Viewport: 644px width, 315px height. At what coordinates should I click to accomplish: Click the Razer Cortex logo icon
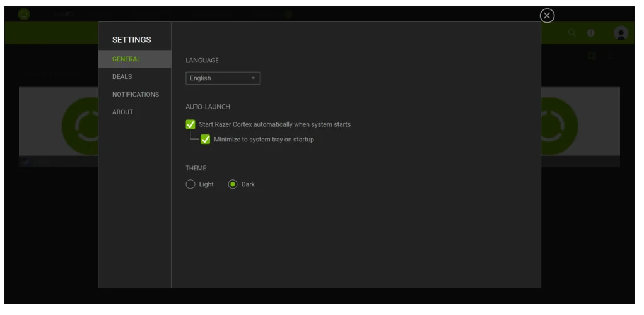tap(24, 15)
